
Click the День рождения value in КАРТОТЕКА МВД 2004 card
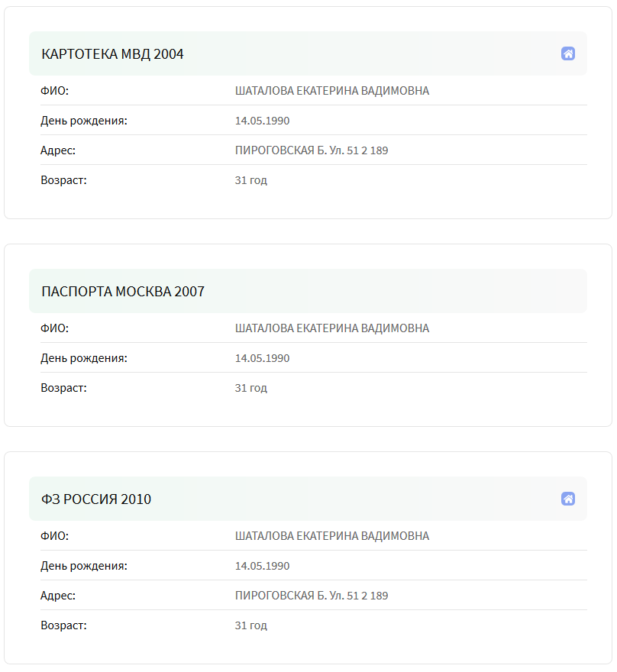click(262, 121)
